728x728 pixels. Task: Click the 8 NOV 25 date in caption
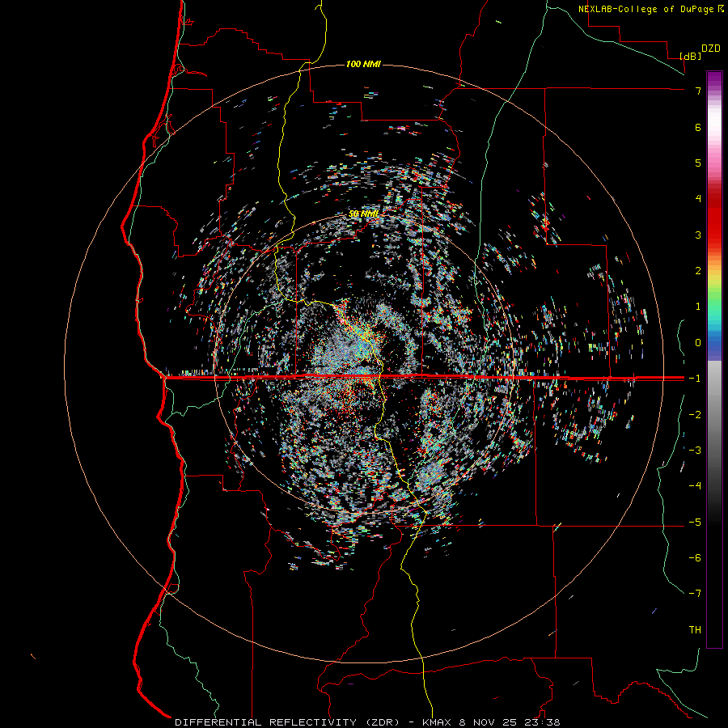[489, 722]
